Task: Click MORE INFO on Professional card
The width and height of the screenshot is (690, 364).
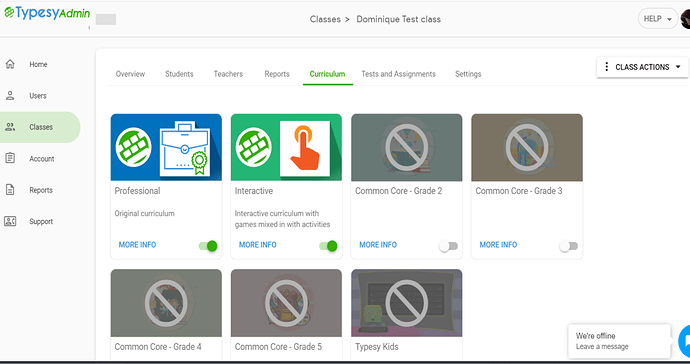Action: pos(137,245)
